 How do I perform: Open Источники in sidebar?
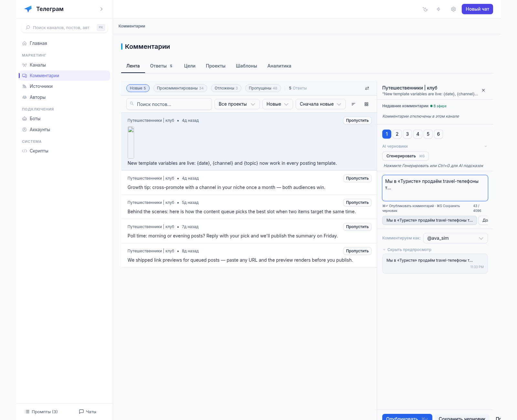(64, 86)
